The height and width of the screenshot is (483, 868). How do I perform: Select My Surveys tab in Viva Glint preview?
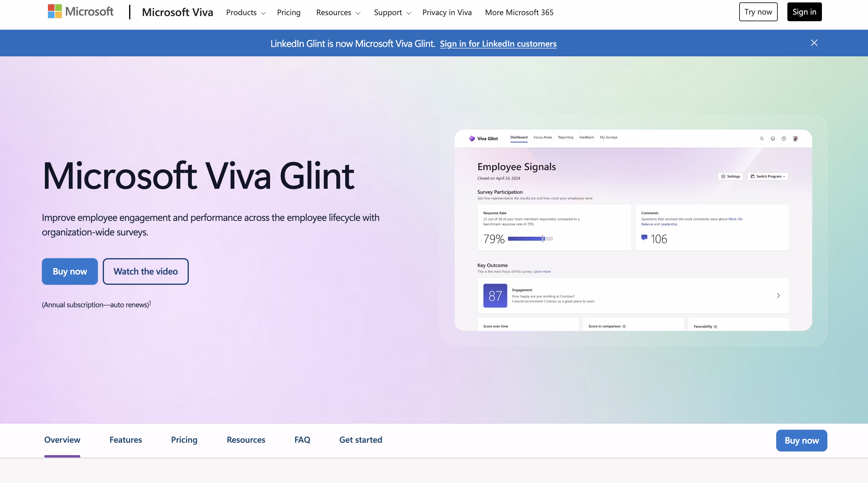609,138
